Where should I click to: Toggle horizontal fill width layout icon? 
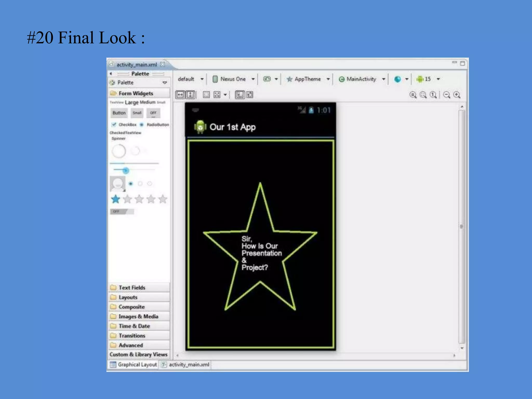[x=180, y=95]
